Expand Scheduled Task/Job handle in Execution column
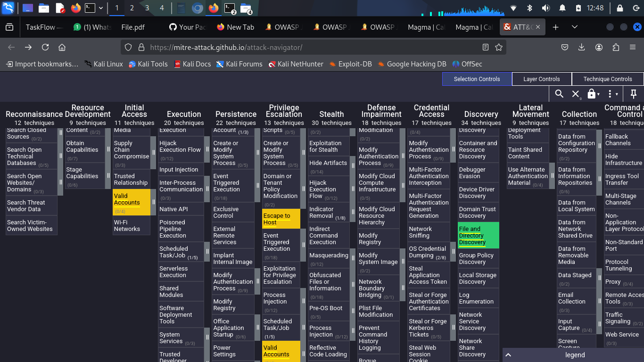Image resolution: width=644 pixels, height=362 pixels. click(207, 252)
